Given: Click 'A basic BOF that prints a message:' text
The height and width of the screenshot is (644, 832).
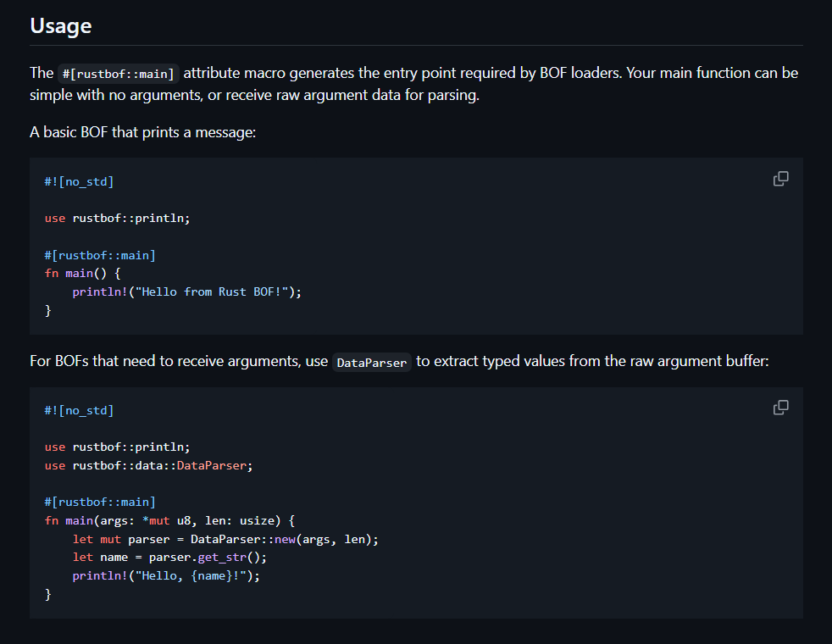Looking at the screenshot, I should 142,132.
